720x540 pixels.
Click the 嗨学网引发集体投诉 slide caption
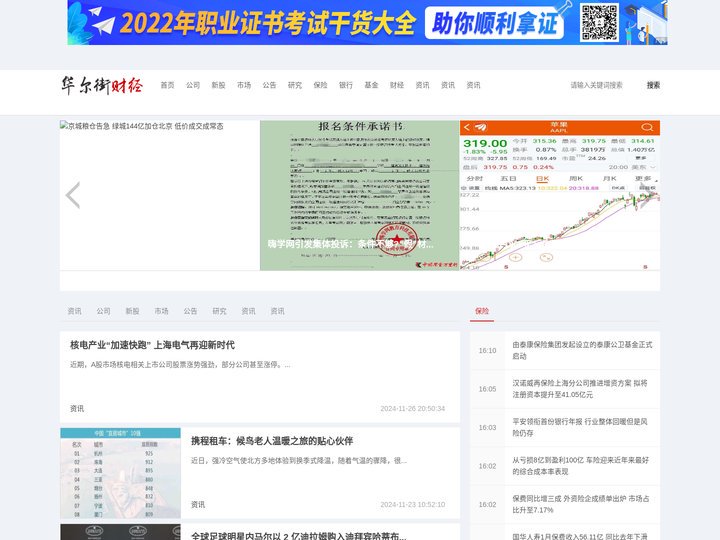tap(350, 244)
